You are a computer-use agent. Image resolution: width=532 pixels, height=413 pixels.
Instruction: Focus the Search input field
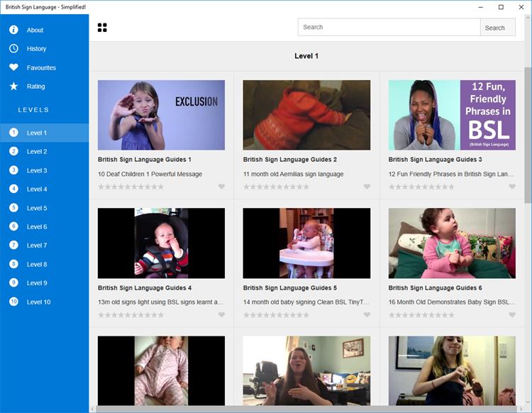(389, 27)
